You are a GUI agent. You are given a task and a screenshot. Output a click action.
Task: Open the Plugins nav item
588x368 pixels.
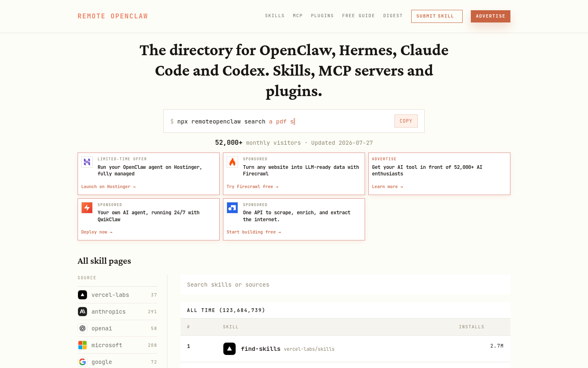pyautogui.click(x=322, y=16)
